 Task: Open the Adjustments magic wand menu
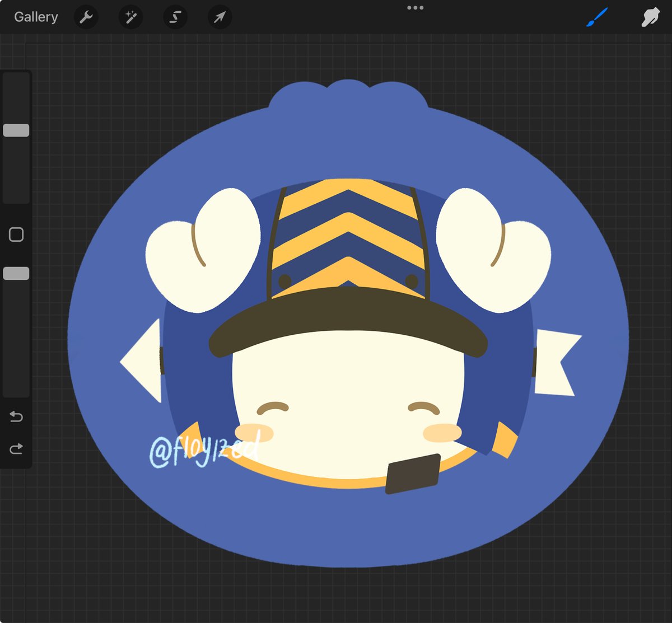pos(130,17)
